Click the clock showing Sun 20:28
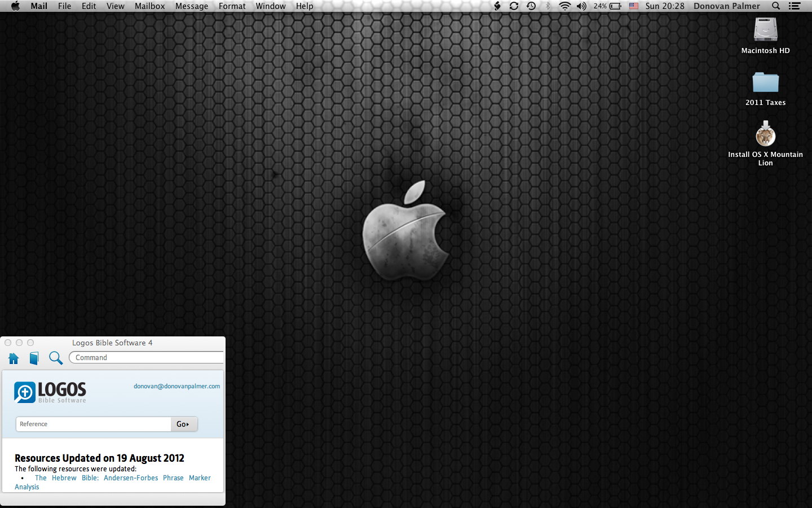The height and width of the screenshot is (508, 812). 665,6
